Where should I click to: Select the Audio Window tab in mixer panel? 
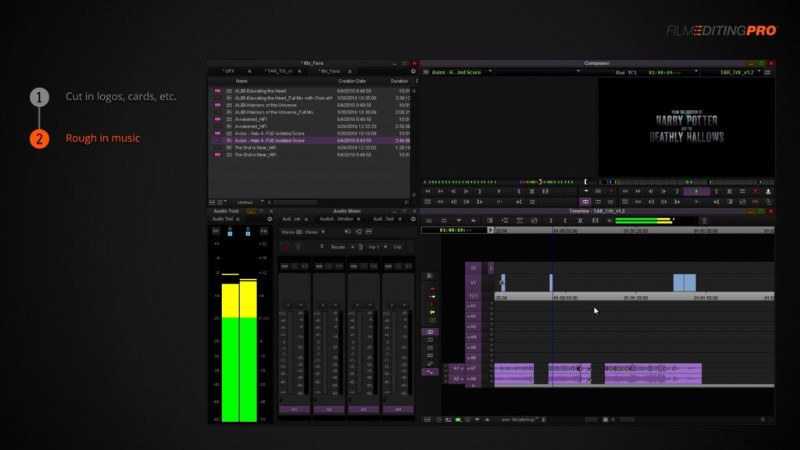pyautogui.click(x=336, y=219)
